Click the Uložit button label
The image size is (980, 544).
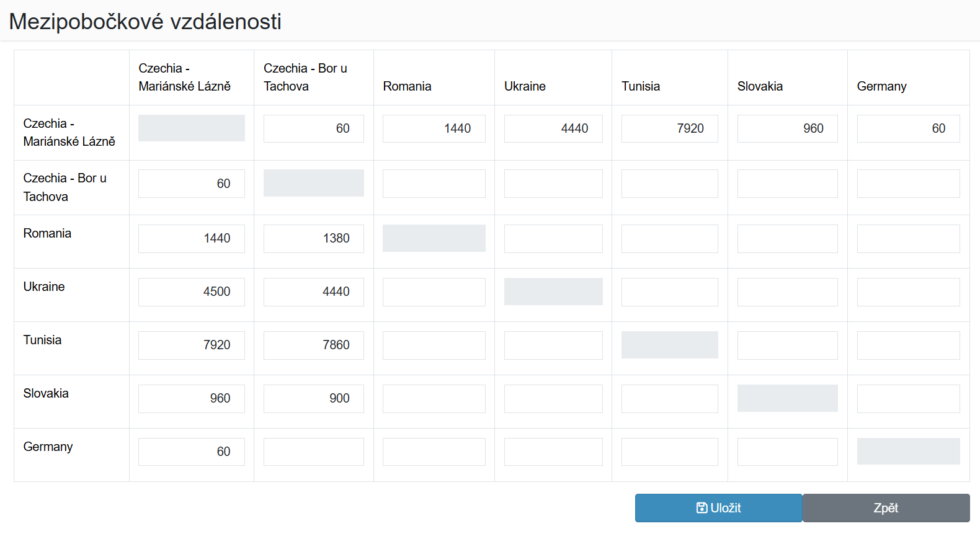(726, 508)
